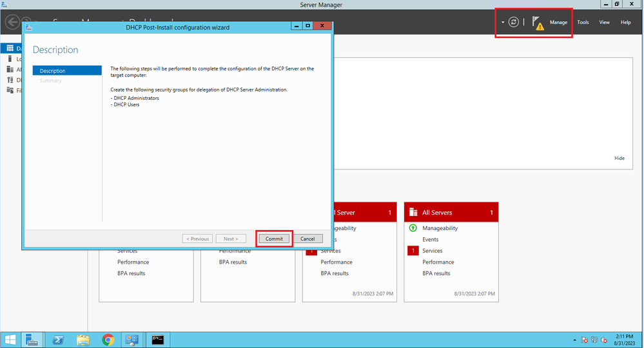Click the Windows Start button
The height and width of the screenshot is (348, 644).
pyautogui.click(x=11, y=339)
